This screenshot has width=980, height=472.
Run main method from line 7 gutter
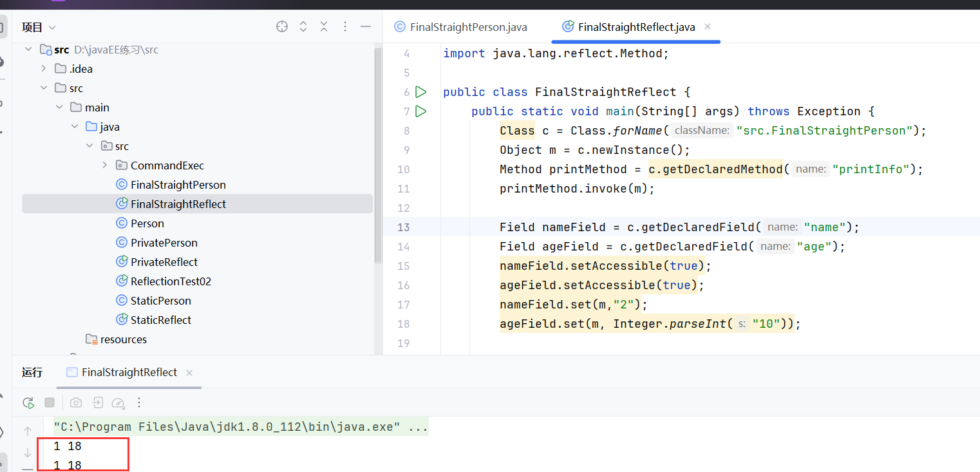pyautogui.click(x=421, y=111)
